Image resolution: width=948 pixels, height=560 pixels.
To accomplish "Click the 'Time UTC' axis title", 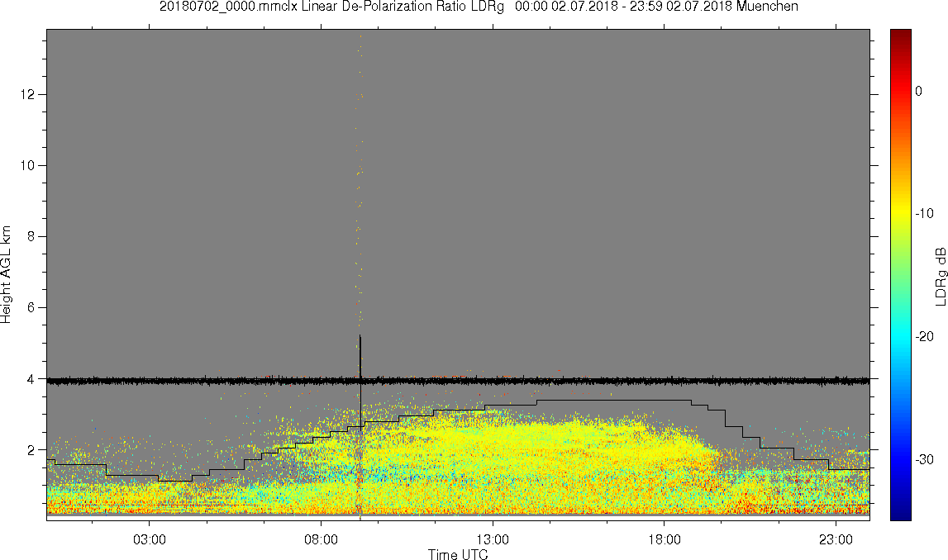I will pos(458,554).
